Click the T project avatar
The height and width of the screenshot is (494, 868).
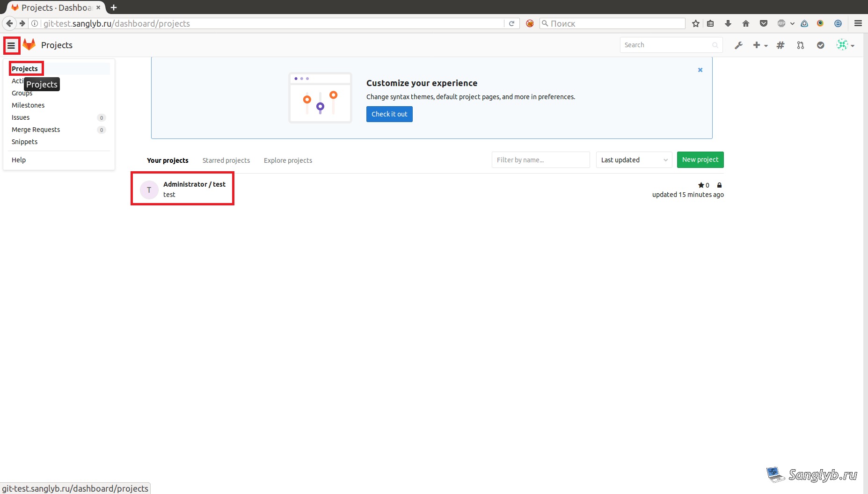pyautogui.click(x=149, y=190)
